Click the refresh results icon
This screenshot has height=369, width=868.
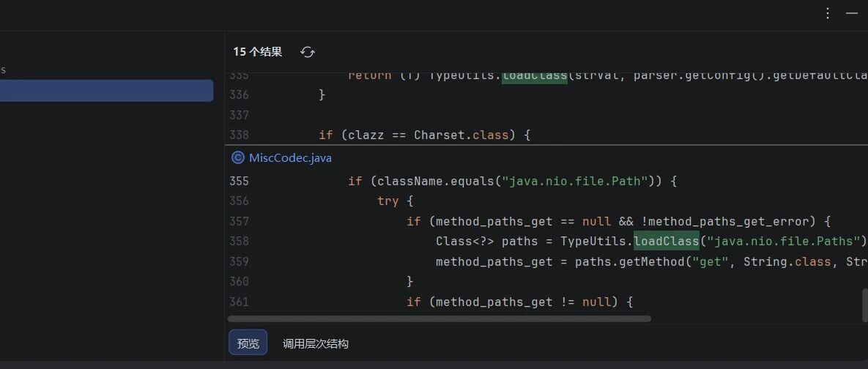tap(307, 52)
